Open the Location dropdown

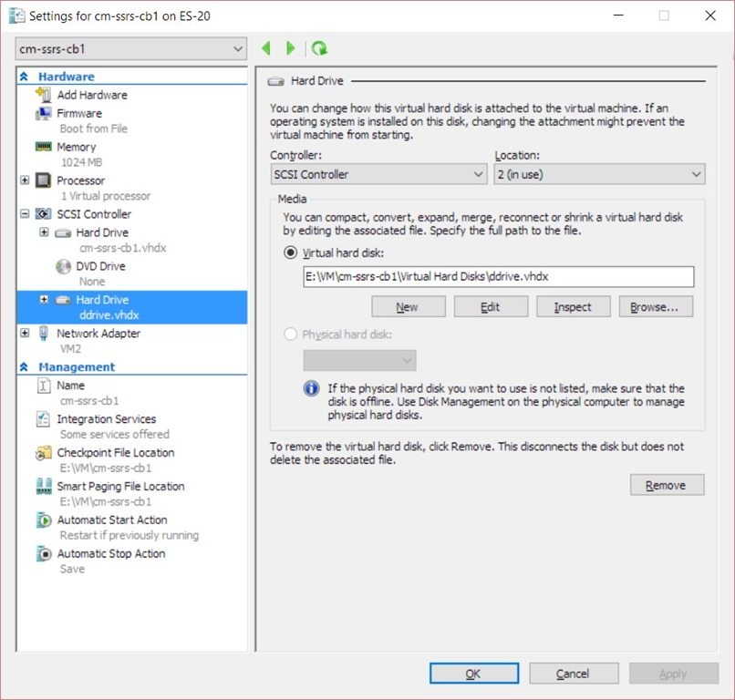coord(599,174)
